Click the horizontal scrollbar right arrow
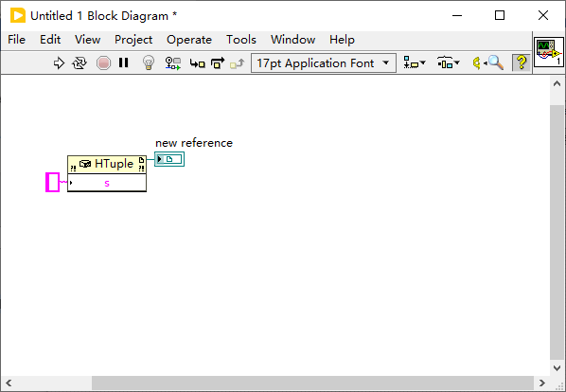 (541, 383)
